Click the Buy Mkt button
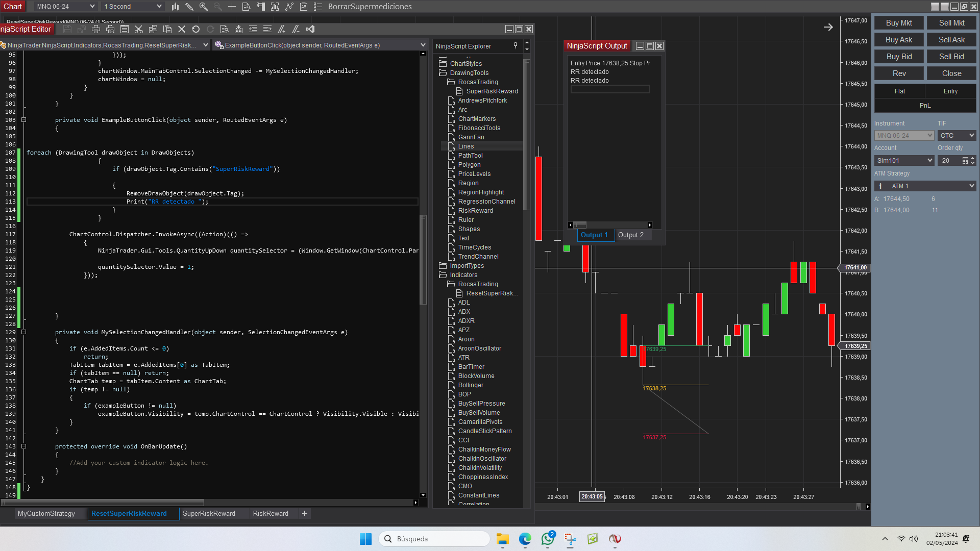Image resolution: width=980 pixels, height=551 pixels. [899, 23]
